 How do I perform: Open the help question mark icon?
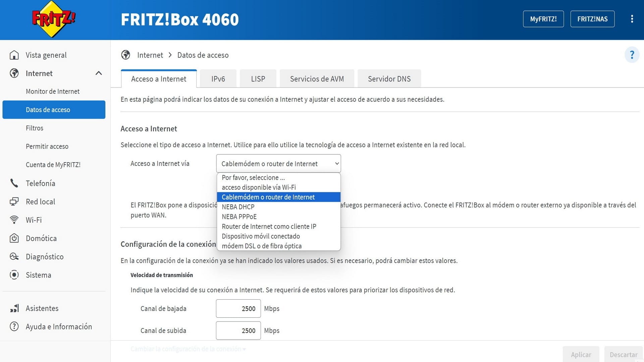pos(632,55)
